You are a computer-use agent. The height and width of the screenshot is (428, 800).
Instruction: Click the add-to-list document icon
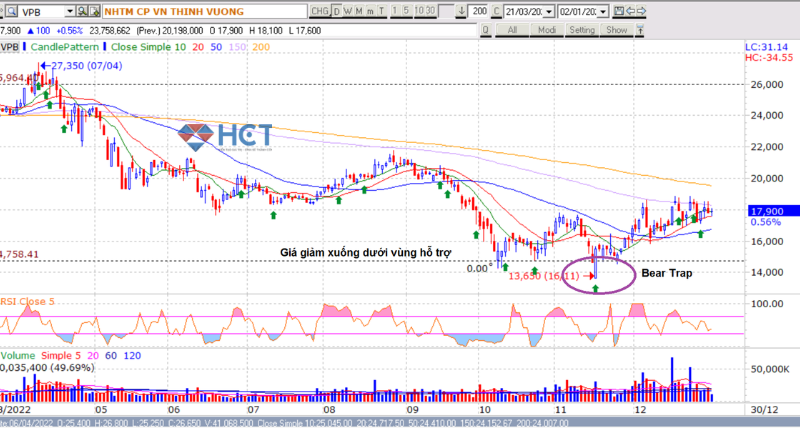click(94, 11)
